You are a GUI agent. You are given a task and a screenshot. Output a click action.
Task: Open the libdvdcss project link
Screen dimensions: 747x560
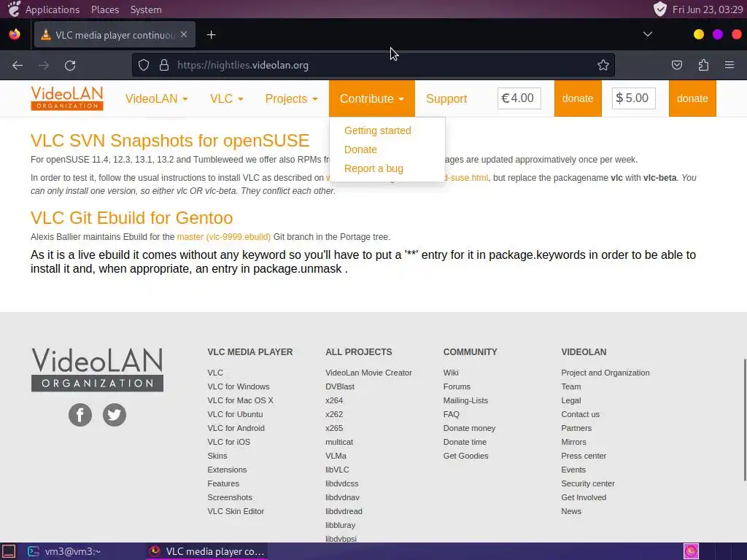(x=341, y=483)
